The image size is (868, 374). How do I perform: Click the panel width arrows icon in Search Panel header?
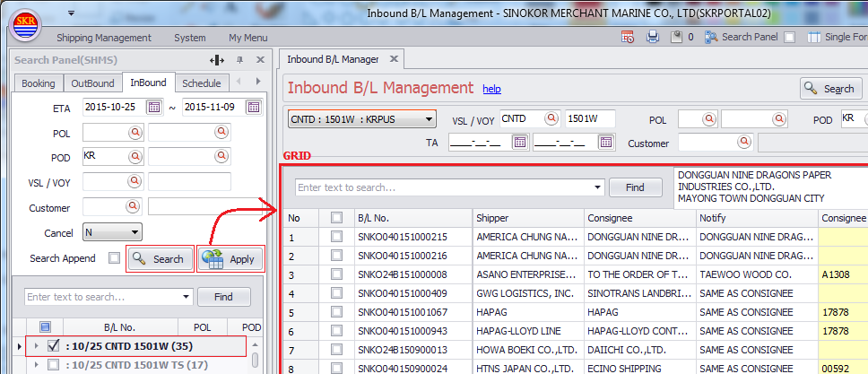(217, 60)
